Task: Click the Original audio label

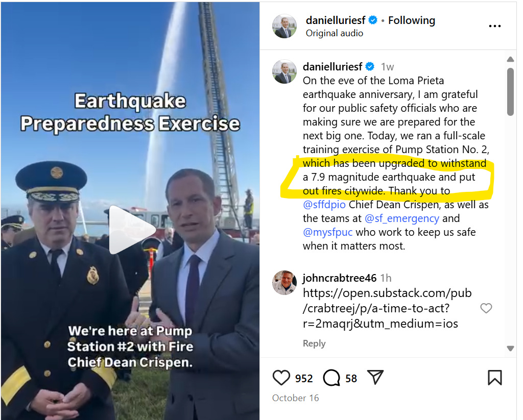Action: pyautogui.click(x=334, y=33)
